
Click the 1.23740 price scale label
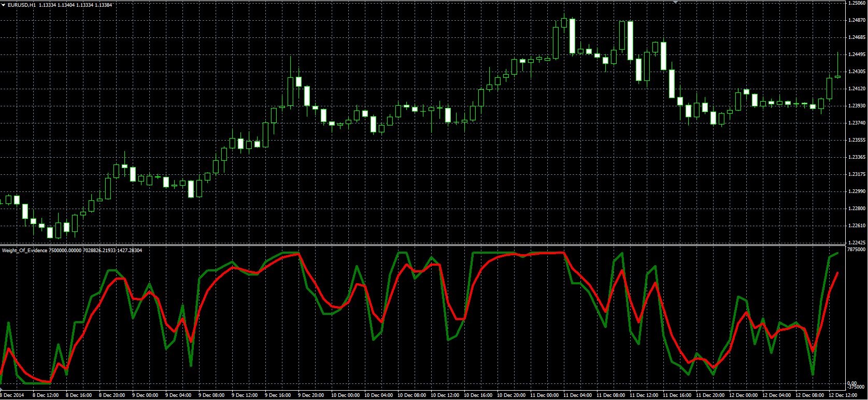coord(858,123)
